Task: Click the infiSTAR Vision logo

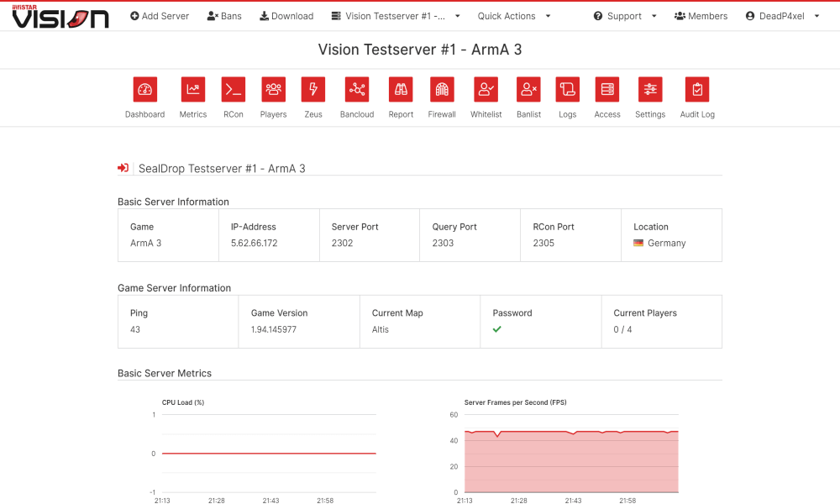Action: pyautogui.click(x=60, y=17)
